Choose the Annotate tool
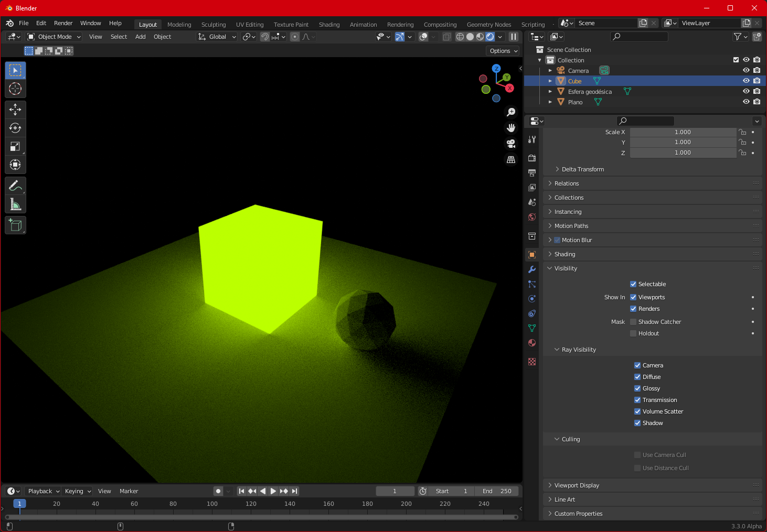The width and height of the screenshot is (767, 532). point(15,186)
